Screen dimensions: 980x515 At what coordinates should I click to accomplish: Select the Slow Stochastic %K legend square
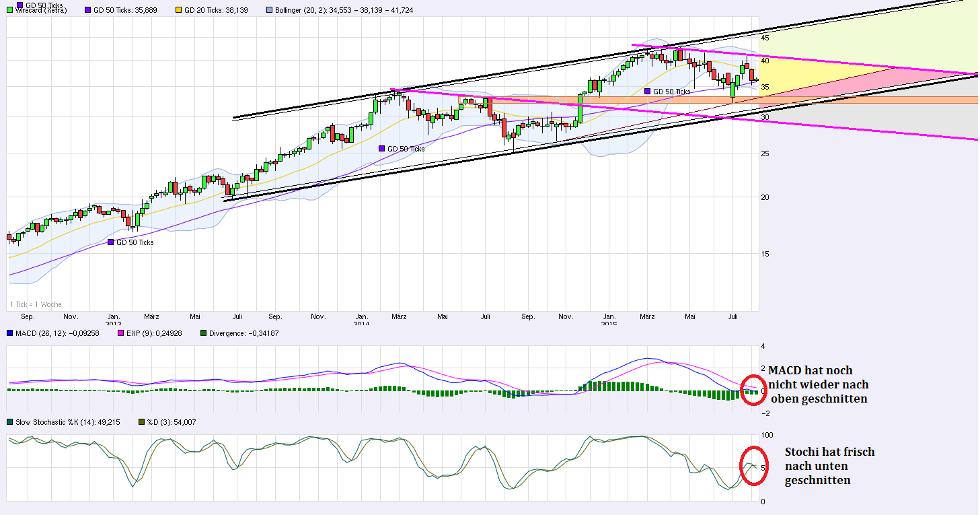pyautogui.click(x=9, y=421)
